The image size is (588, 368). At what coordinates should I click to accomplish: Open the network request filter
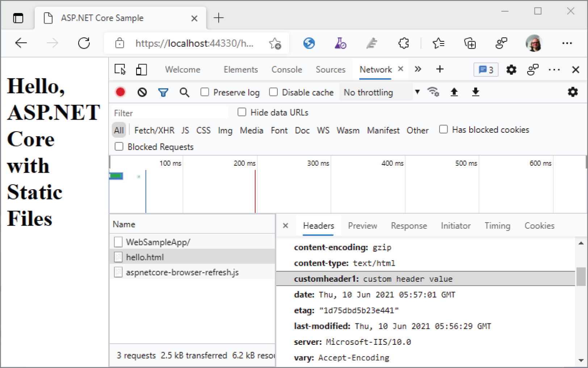coord(163,92)
